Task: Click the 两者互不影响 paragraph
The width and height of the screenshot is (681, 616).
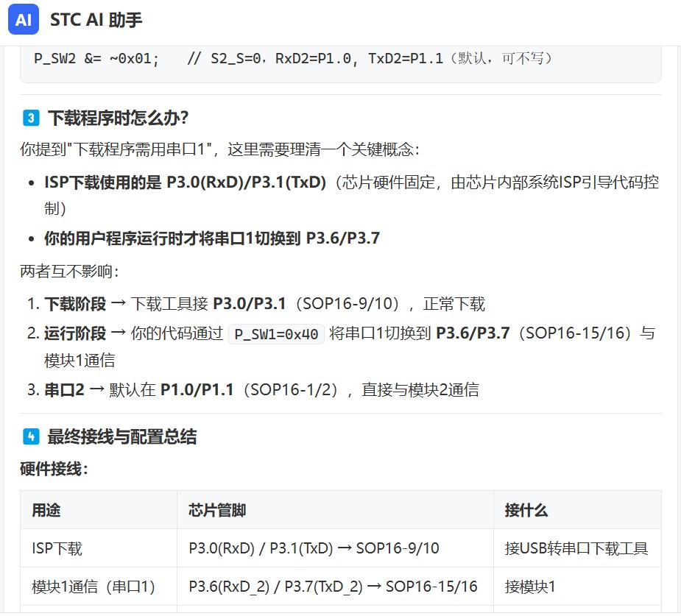Action: pos(69,272)
